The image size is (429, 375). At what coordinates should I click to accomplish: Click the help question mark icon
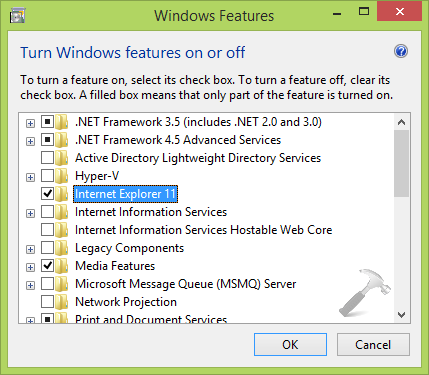tap(401, 52)
